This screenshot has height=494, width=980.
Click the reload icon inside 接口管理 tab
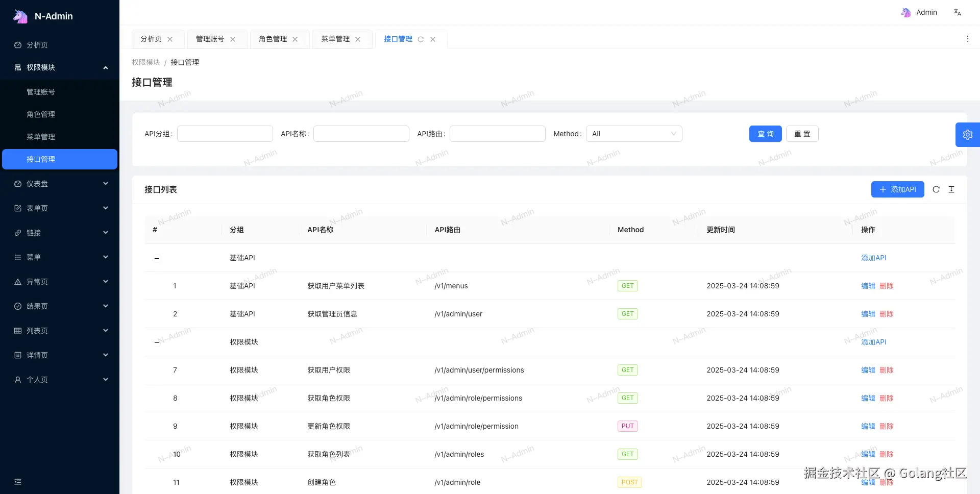coord(421,39)
